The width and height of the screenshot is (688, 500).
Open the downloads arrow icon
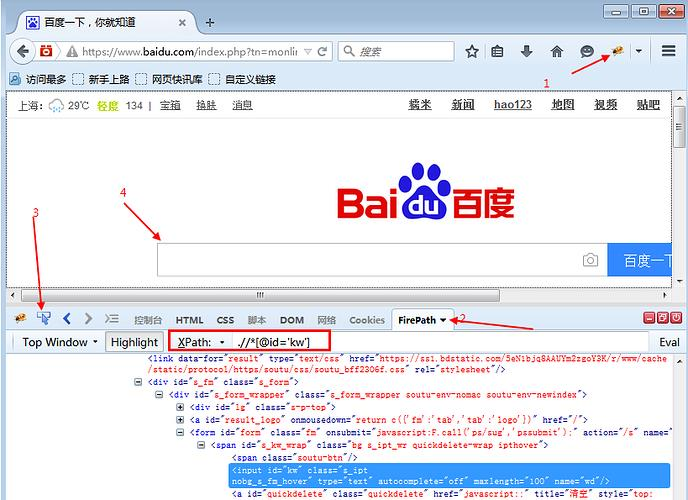click(527, 51)
